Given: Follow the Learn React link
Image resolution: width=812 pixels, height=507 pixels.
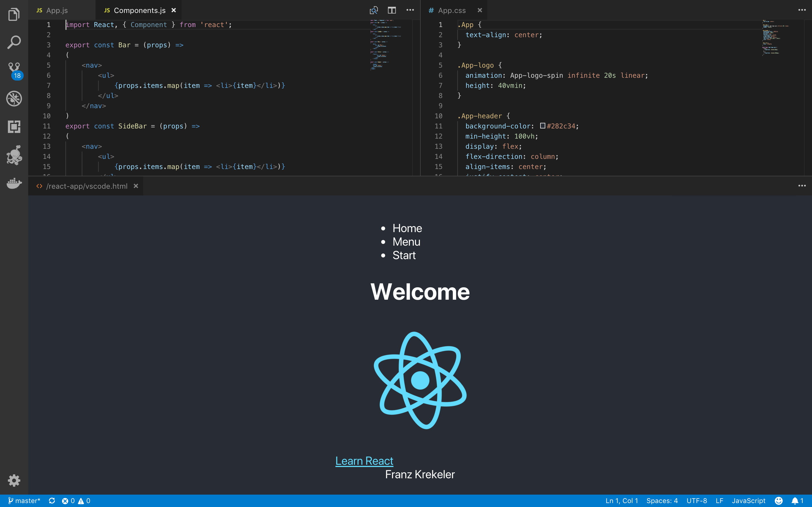Looking at the screenshot, I should [x=364, y=461].
